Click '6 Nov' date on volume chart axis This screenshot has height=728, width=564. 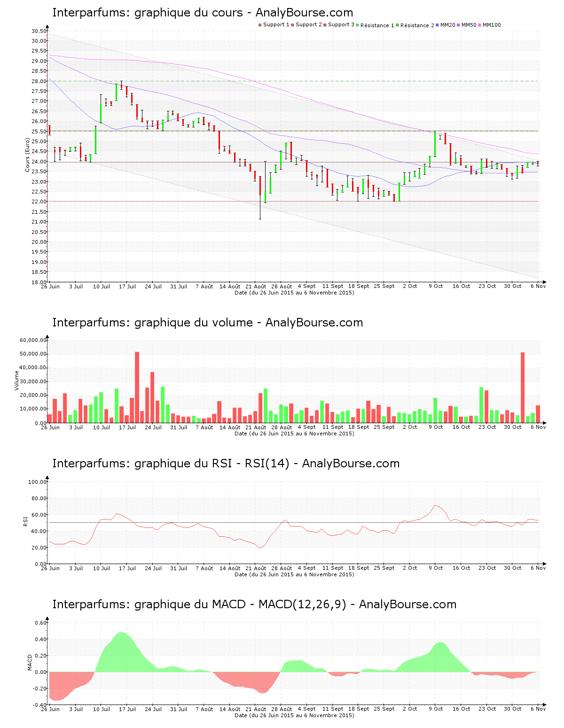[x=538, y=427]
